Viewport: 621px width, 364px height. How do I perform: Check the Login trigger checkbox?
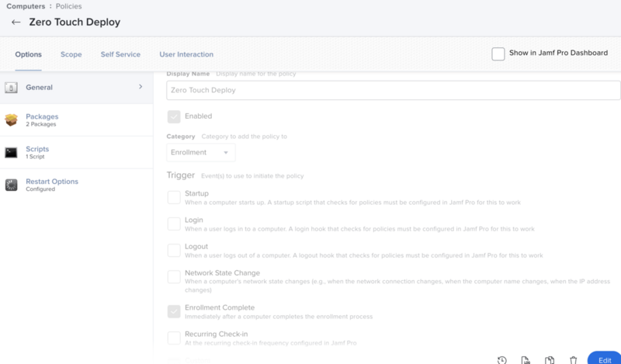click(x=174, y=224)
